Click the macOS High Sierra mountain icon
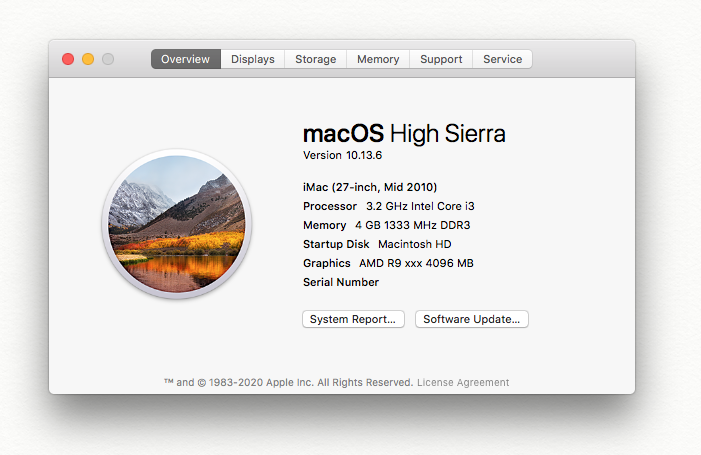Screen dimensions: 701x455 click(177, 224)
